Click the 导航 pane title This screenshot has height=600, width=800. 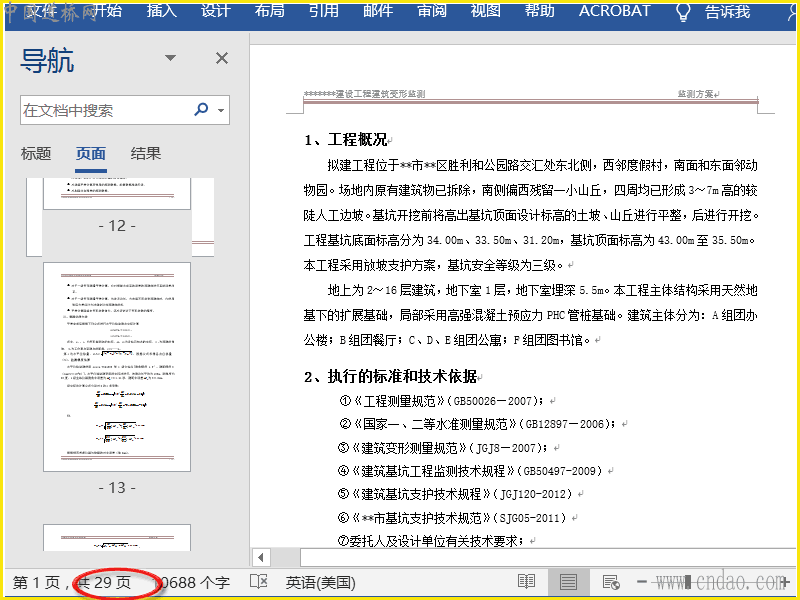click(x=47, y=61)
